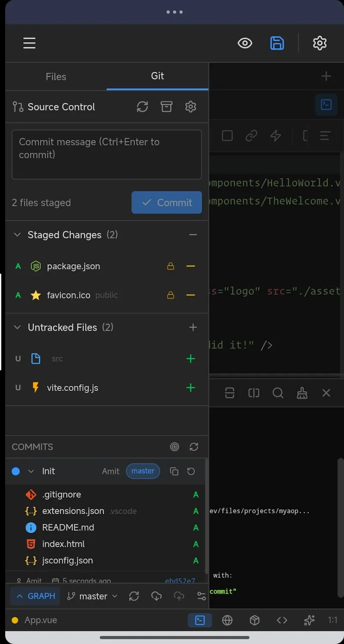Open the package cube icon

[255, 620]
